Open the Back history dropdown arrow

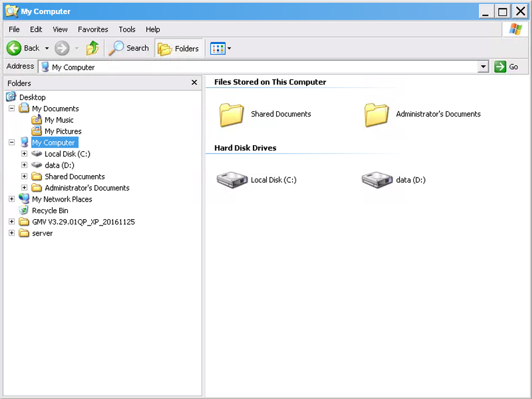pos(47,49)
